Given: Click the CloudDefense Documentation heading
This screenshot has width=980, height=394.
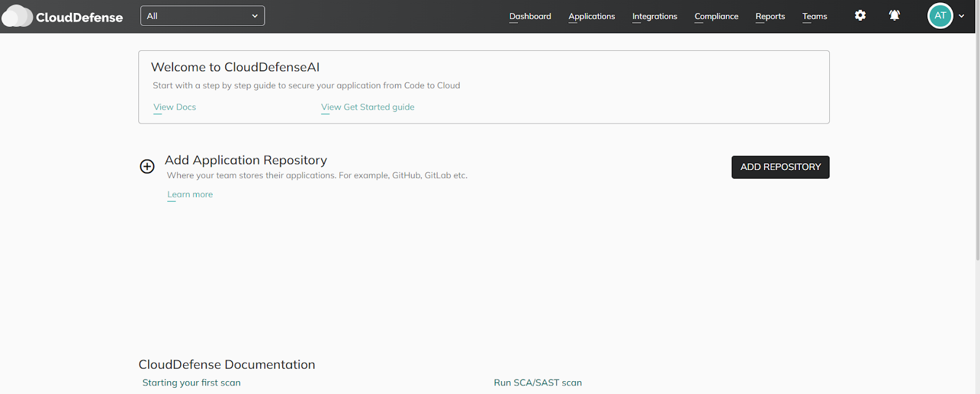Looking at the screenshot, I should [227, 365].
